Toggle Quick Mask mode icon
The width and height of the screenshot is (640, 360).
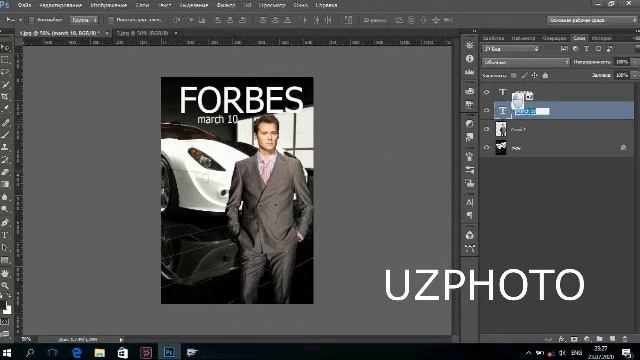point(5,322)
